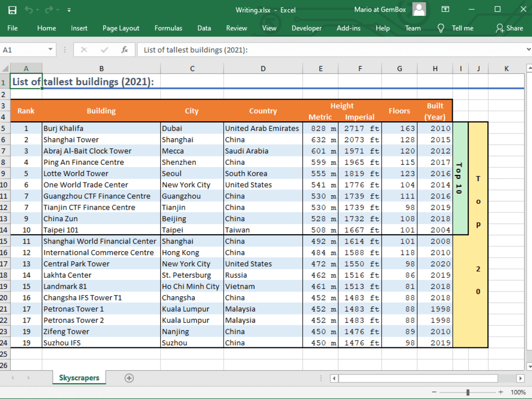Click the user account avatar icon
This screenshot has height=399, width=532.
pyautogui.click(x=419, y=10)
